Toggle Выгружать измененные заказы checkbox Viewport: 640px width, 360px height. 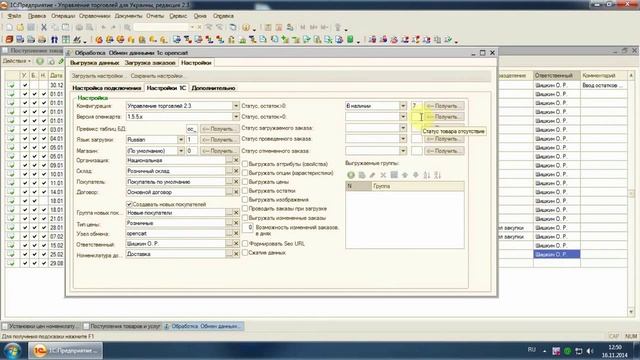[x=245, y=218]
